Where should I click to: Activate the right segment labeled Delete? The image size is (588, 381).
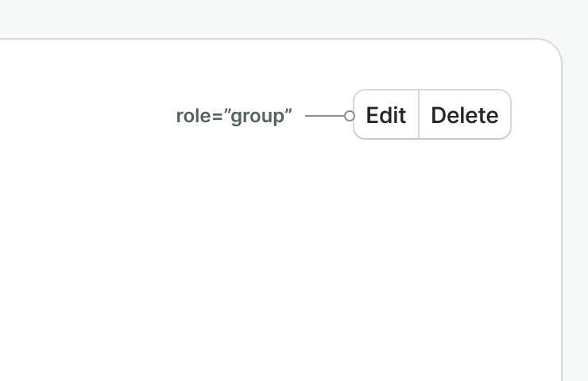pos(465,114)
